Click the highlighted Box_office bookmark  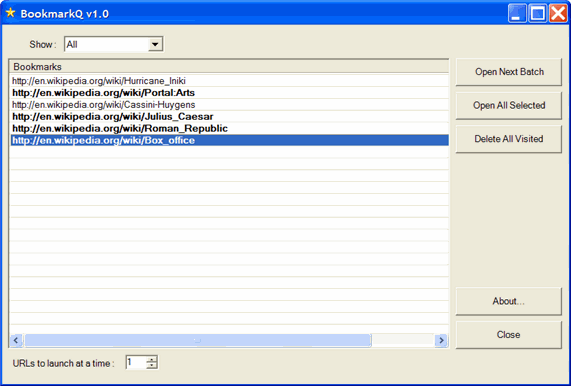tap(229, 141)
